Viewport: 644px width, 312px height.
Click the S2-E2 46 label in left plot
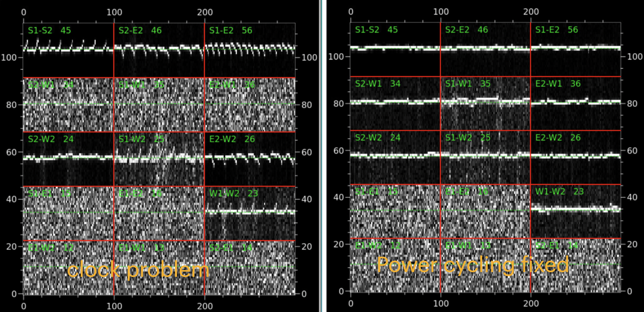pos(140,30)
